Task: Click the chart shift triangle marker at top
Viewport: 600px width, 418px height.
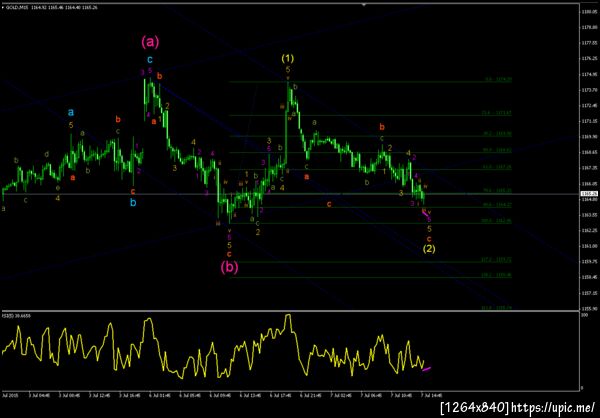Action: tap(364, 5)
